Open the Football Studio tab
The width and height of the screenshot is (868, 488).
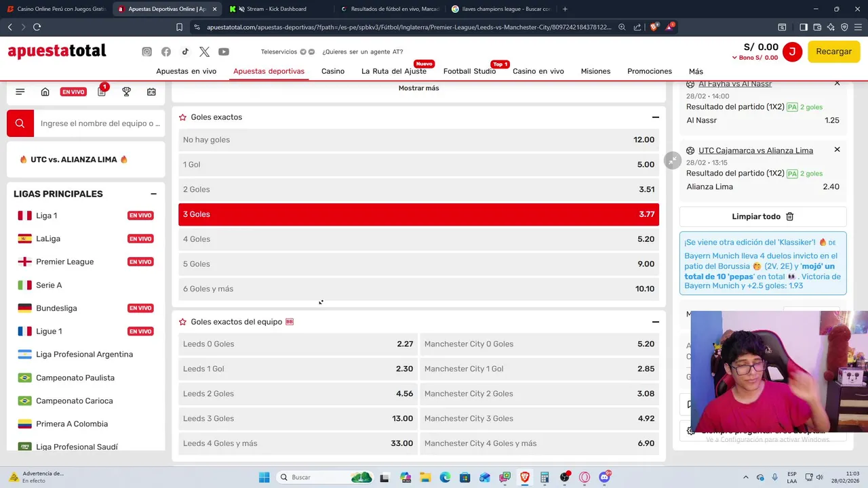tap(469, 71)
